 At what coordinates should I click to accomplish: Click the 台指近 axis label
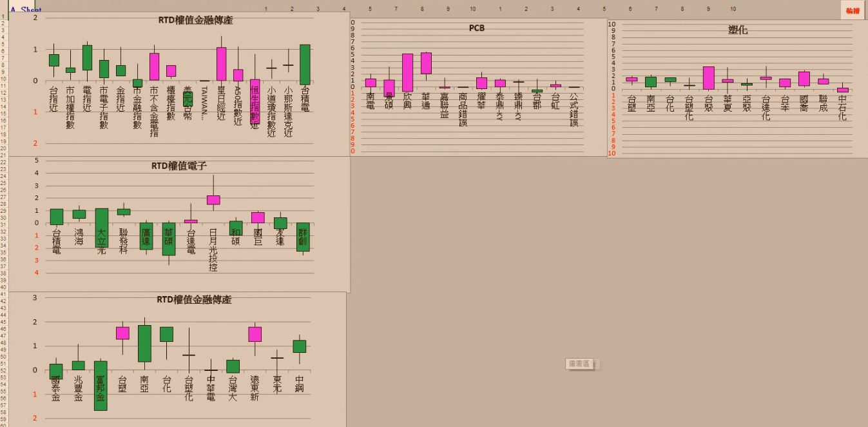(54, 99)
